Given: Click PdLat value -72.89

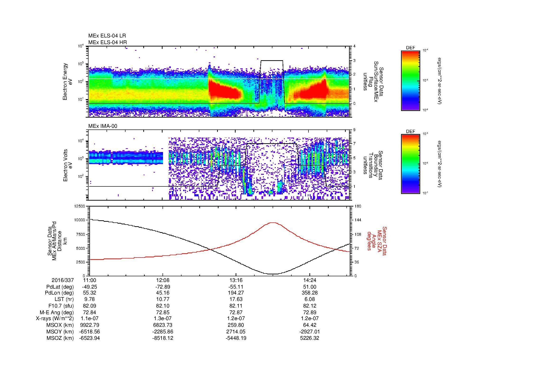Looking at the screenshot, I should point(163,287).
